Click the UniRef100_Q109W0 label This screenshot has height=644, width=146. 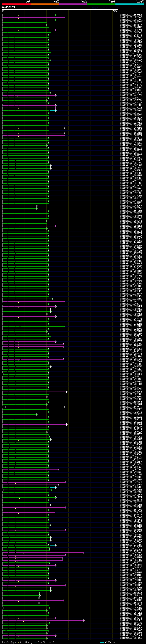[x=131, y=326]
